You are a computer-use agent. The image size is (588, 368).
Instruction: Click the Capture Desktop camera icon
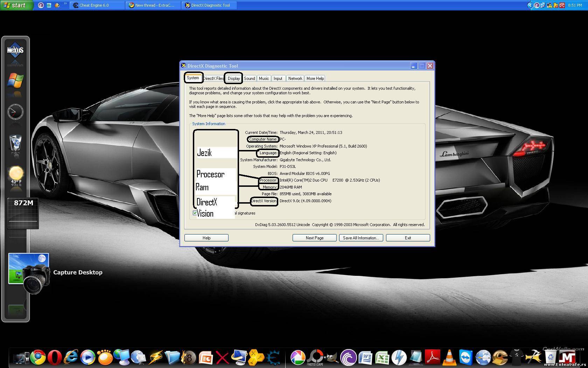tap(29, 273)
